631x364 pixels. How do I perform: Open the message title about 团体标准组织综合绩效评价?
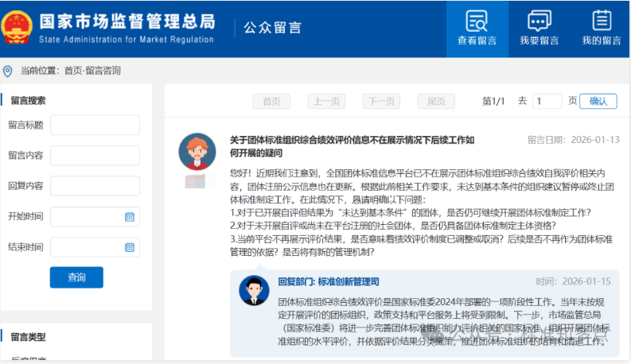coord(352,146)
